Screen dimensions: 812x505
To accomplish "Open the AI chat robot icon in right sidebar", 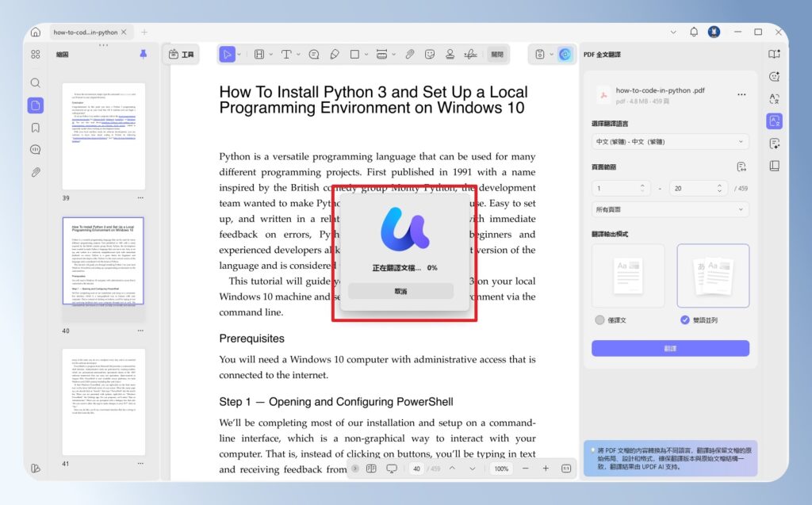I will 774,77.
